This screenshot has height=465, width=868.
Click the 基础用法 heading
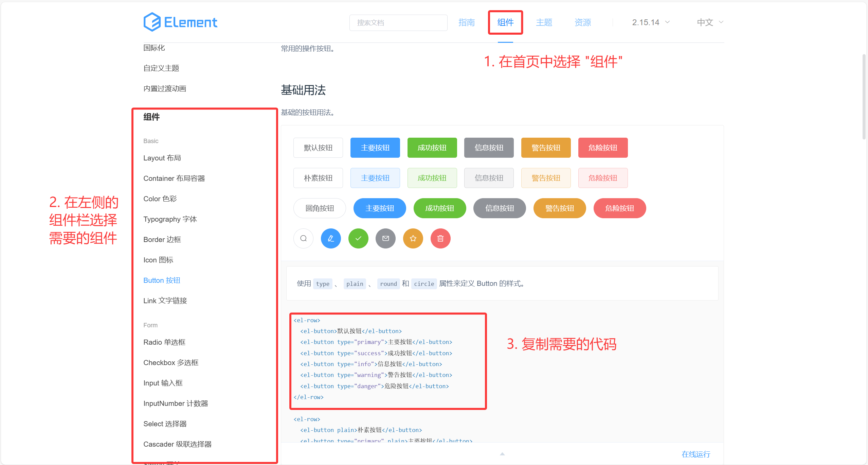pyautogui.click(x=303, y=90)
